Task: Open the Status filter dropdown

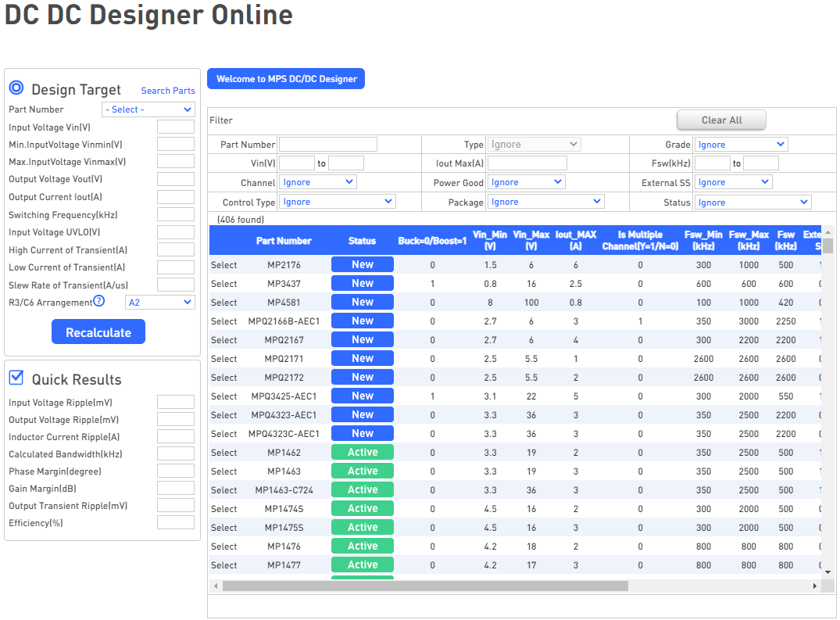Action: point(752,202)
